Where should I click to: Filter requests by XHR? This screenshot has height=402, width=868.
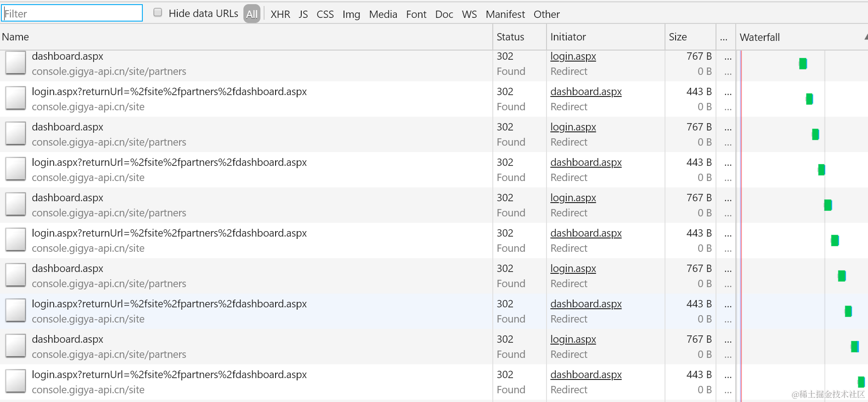pyautogui.click(x=280, y=14)
